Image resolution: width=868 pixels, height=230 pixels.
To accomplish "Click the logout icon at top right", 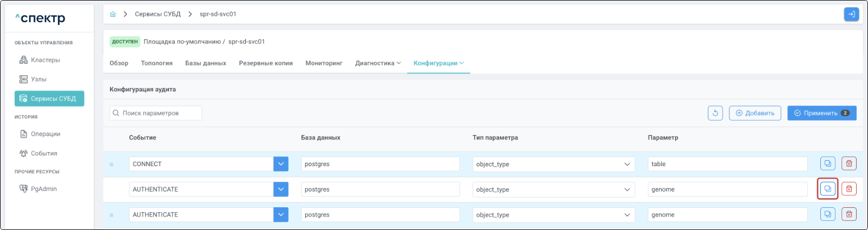I will tap(851, 14).
